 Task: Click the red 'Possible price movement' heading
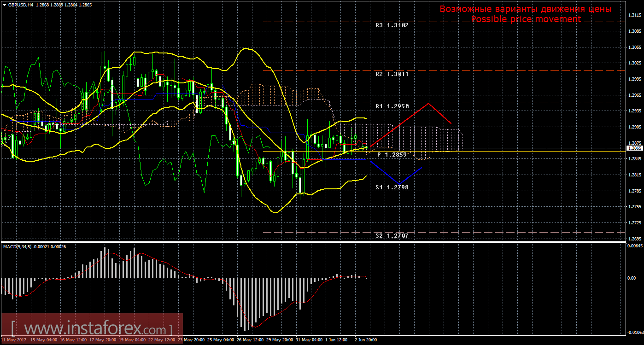(x=526, y=19)
